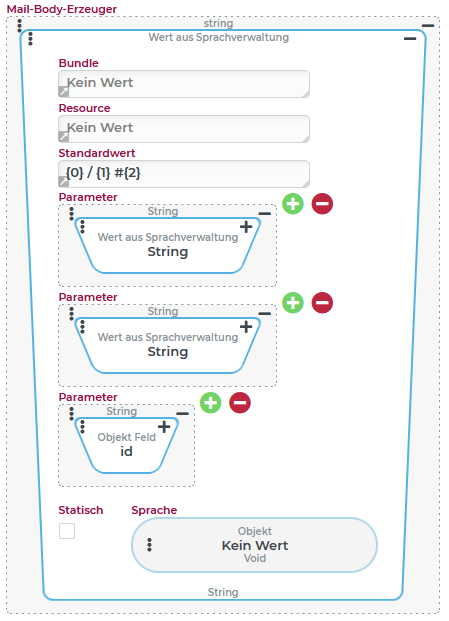The image size is (449, 621).
Task: Click the Resource input field
Action: pos(184,129)
